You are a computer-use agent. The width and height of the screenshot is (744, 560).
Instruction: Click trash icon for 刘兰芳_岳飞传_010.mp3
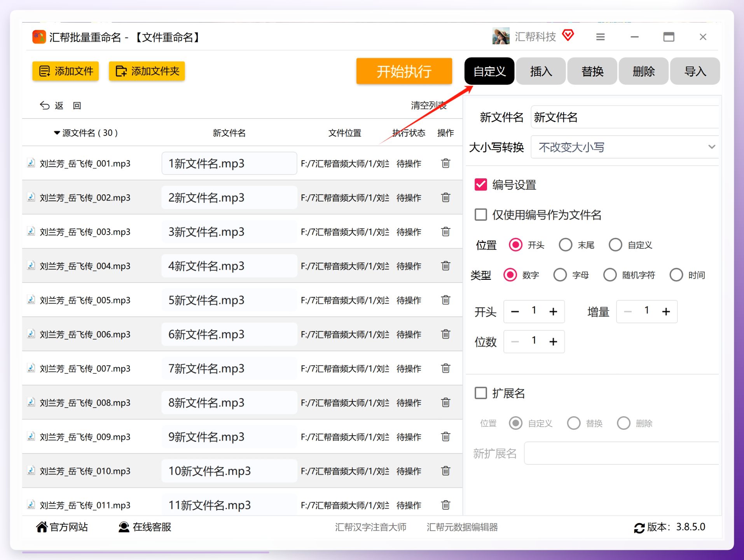coord(445,471)
